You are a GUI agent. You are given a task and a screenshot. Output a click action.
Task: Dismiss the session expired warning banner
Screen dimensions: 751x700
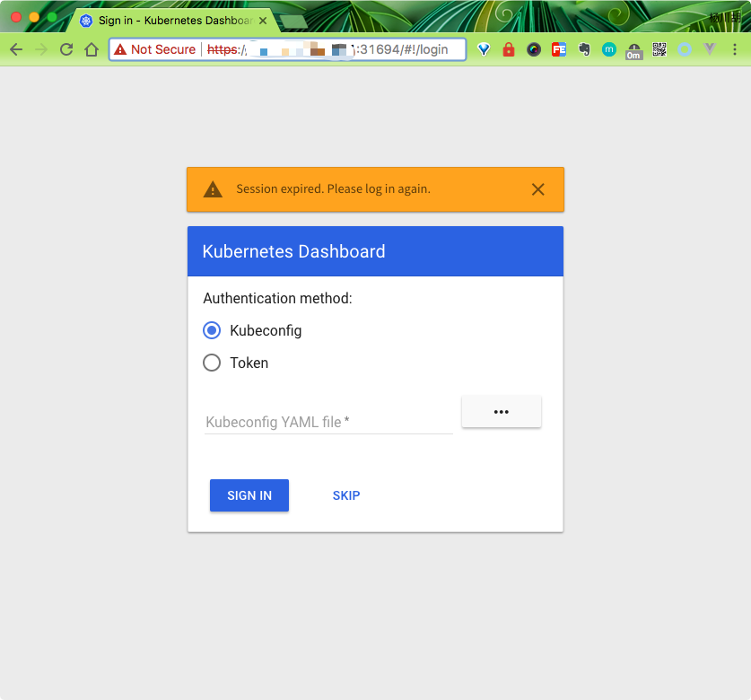537,189
